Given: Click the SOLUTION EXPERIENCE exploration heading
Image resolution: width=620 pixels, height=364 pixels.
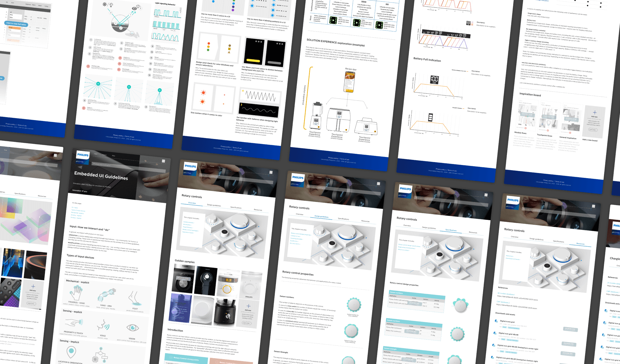Looking at the screenshot, I should (x=335, y=42).
